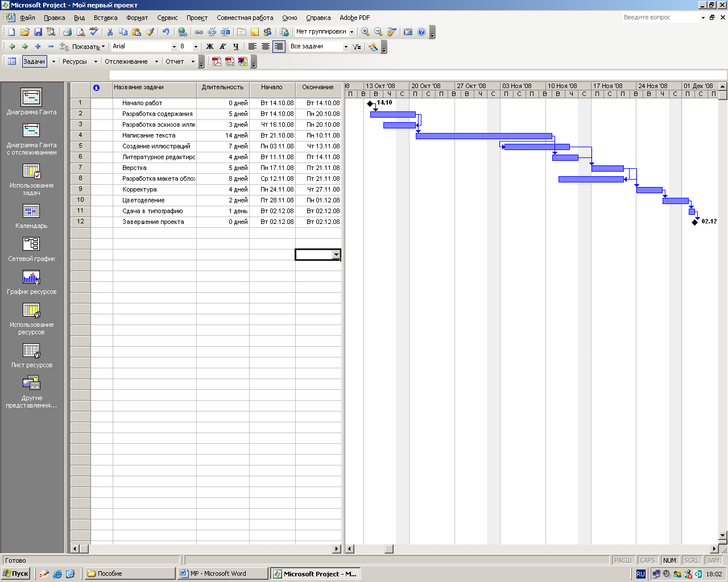The width and height of the screenshot is (728, 582).
Task: Open the Windows Пуск start button
Action: (15, 573)
